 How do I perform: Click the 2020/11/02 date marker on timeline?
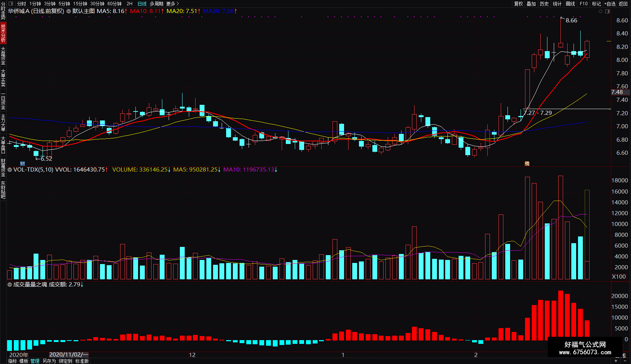coord(69,355)
